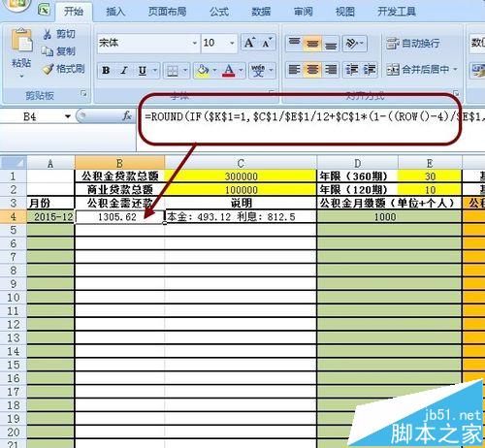Click cell with value 300000
Image resolution: width=485 pixels, height=448 pixels.
241,176
